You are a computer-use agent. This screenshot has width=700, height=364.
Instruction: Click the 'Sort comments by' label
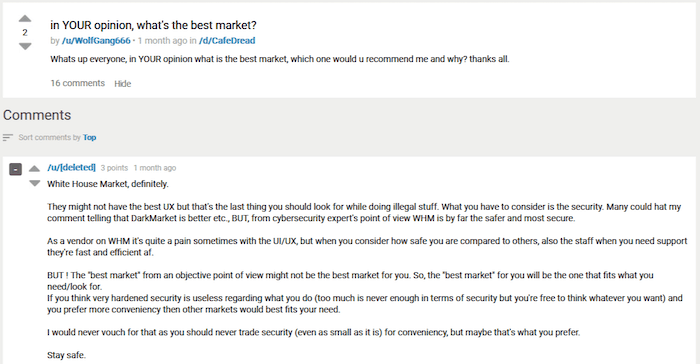point(50,137)
